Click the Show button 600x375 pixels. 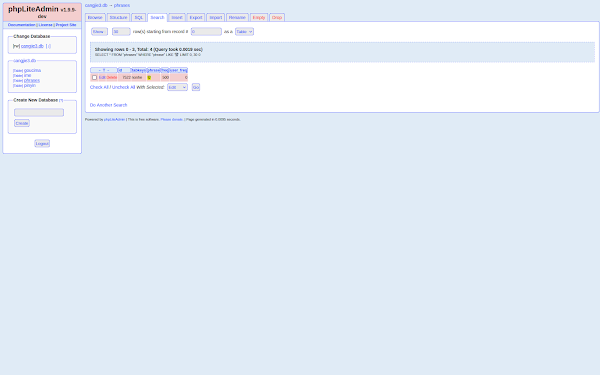point(99,32)
